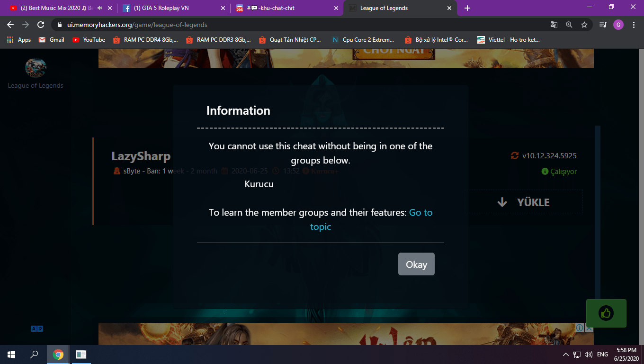Click the Information dialog heading

click(238, 110)
